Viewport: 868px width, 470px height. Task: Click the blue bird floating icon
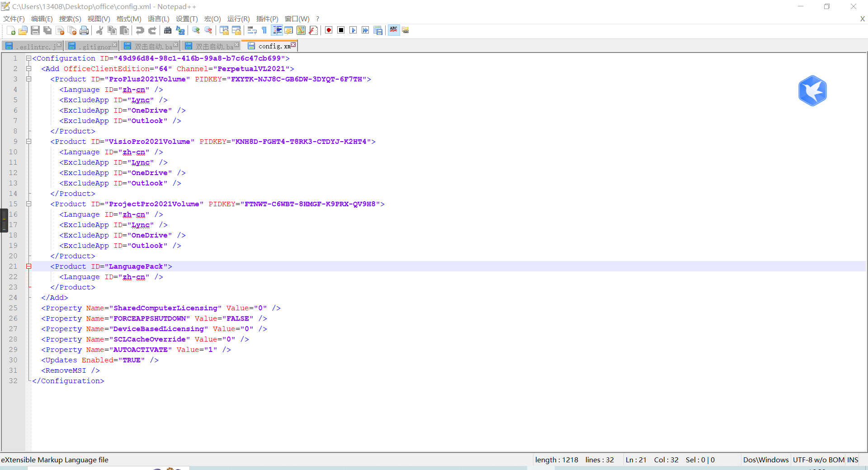[x=812, y=91]
